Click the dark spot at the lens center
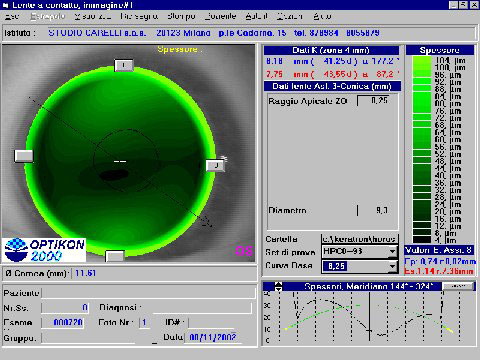Viewport: 480px width, 360px height. pyautogui.click(x=114, y=174)
